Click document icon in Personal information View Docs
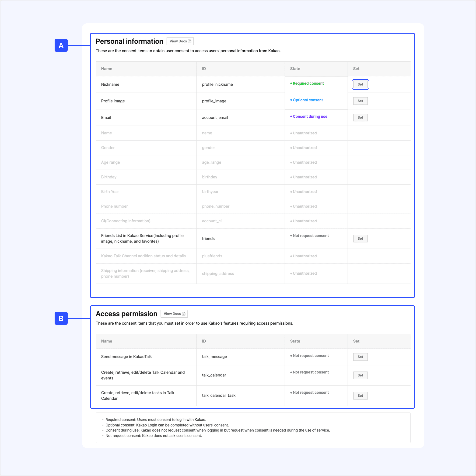The height and width of the screenshot is (476, 476). (190, 41)
